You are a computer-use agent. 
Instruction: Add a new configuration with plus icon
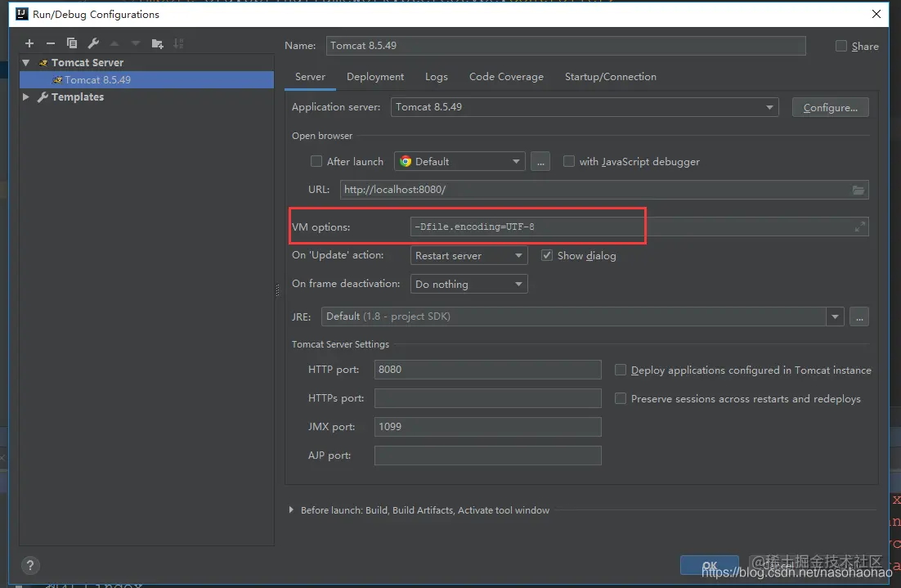pos(29,43)
